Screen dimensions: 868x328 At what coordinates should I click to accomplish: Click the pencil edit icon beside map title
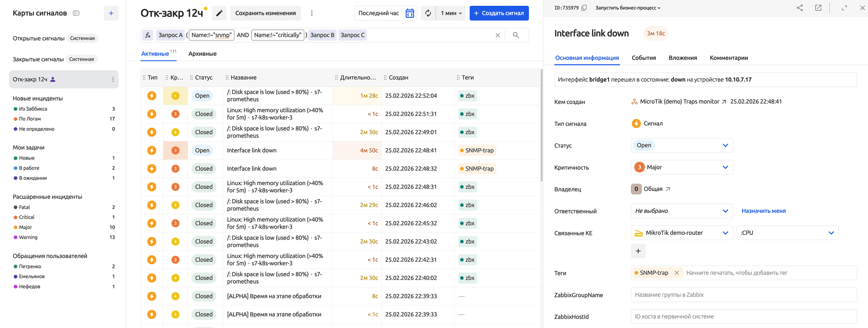[x=219, y=13]
